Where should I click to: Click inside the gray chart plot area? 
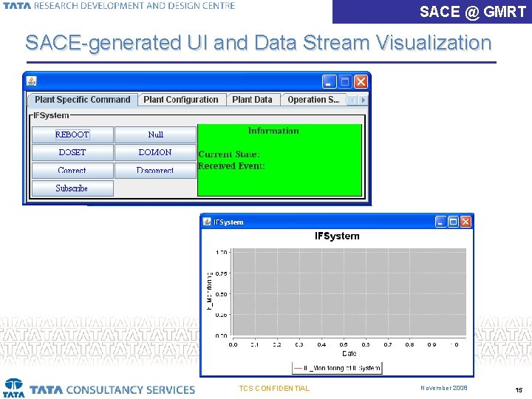point(349,292)
